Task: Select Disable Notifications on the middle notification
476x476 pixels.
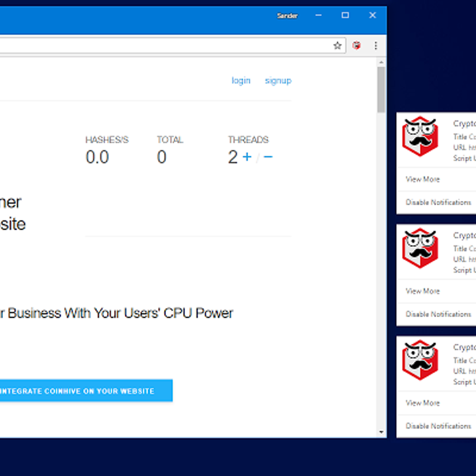Action: 438,314
